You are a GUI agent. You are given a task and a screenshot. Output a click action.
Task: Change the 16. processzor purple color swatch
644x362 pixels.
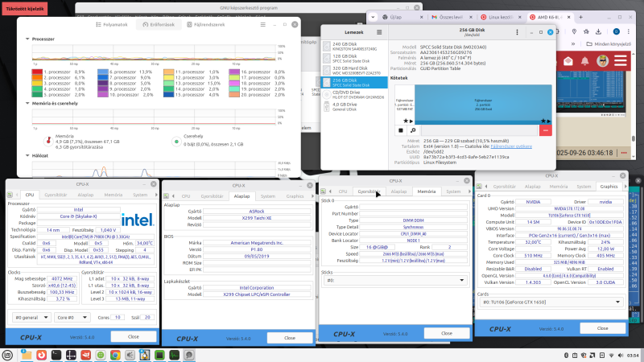click(234, 72)
